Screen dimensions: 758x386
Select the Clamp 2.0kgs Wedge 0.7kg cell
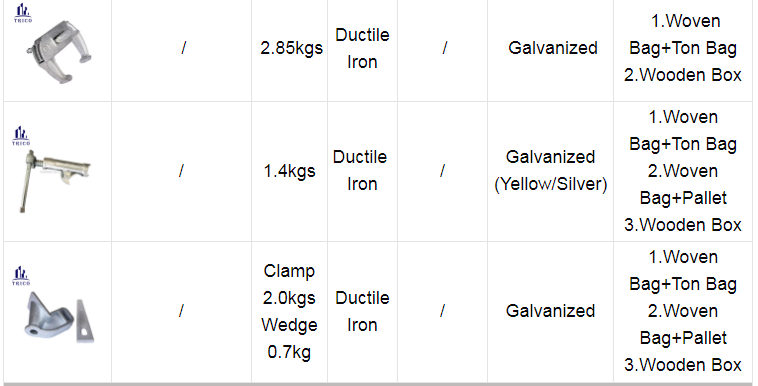coord(290,312)
